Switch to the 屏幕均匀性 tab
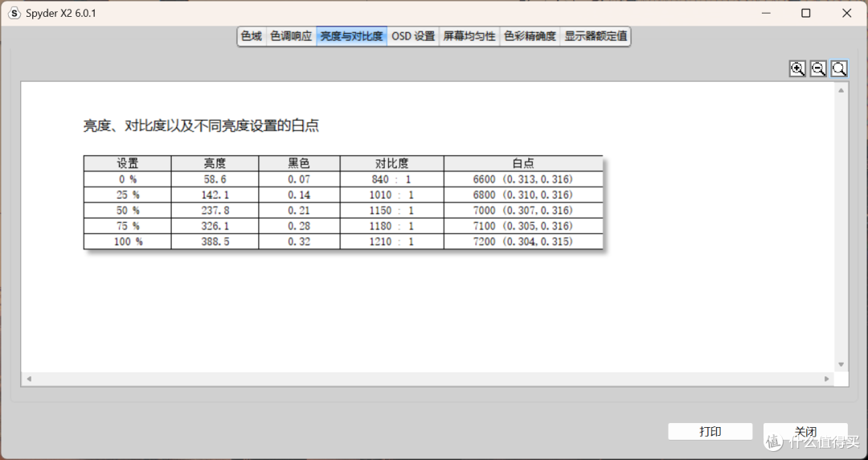The height and width of the screenshot is (460, 868). point(469,36)
